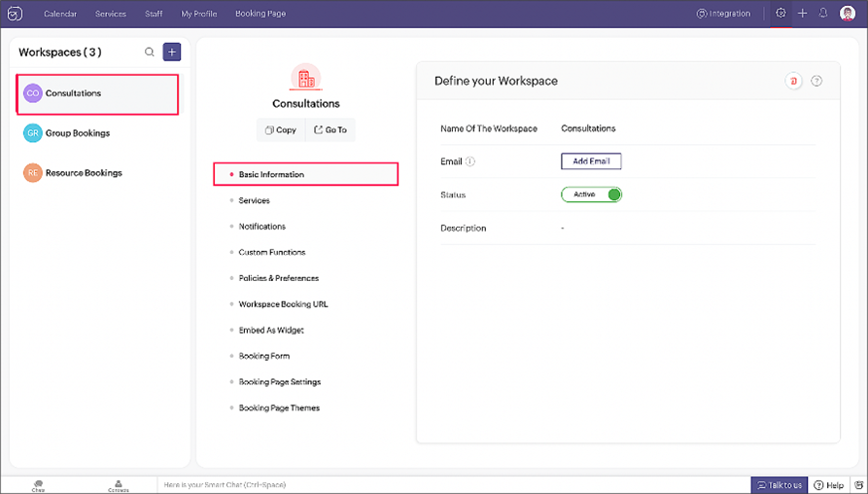Click the Zoho Bookings logo icon
Image resolution: width=868 pixels, height=494 pixels.
tap(15, 14)
